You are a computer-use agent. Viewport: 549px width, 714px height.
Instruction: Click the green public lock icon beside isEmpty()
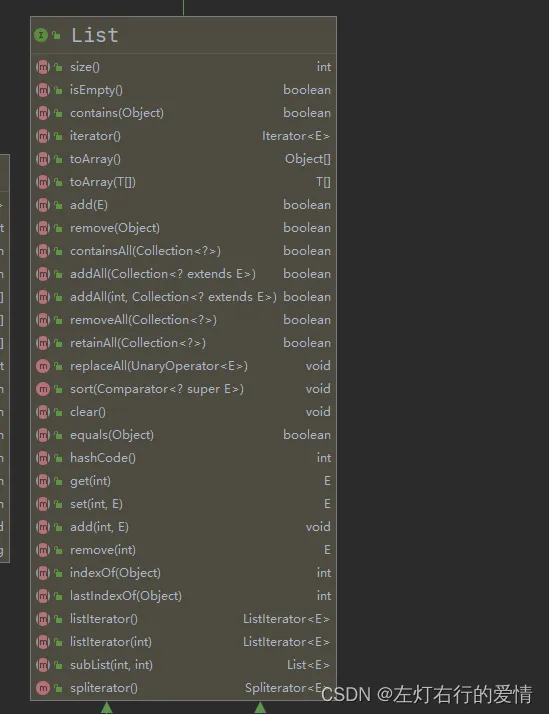coord(58,90)
